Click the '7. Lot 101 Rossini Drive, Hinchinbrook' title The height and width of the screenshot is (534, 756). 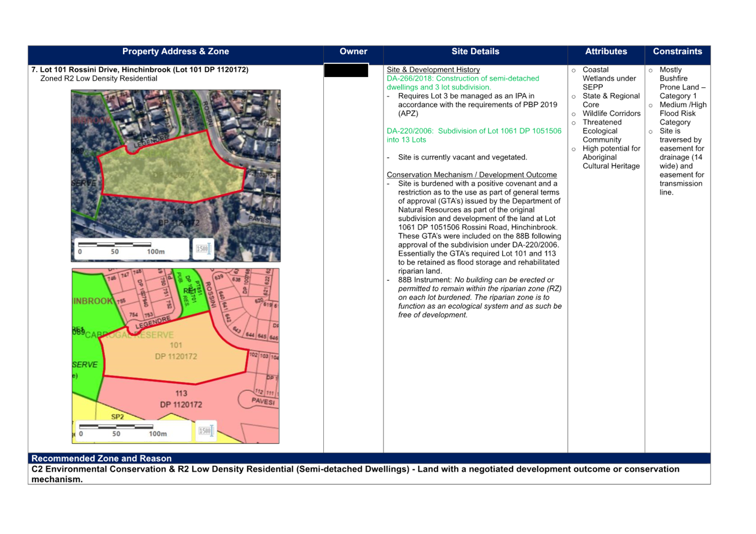click(140, 69)
